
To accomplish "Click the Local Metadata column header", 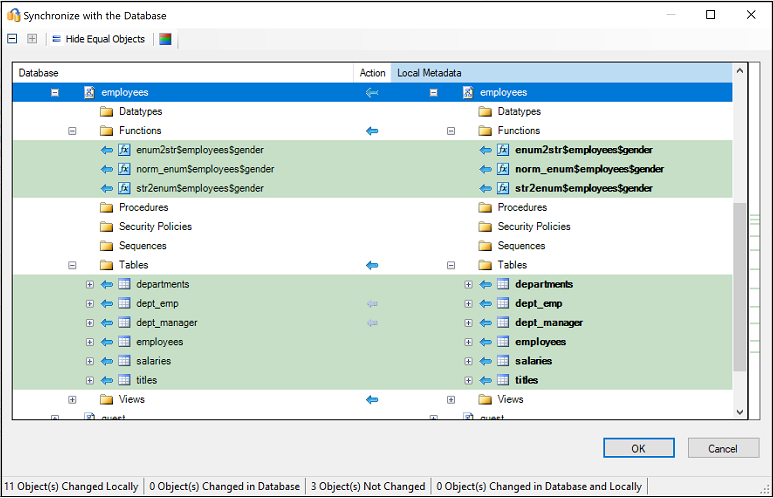I will pyautogui.click(x=560, y=73).
